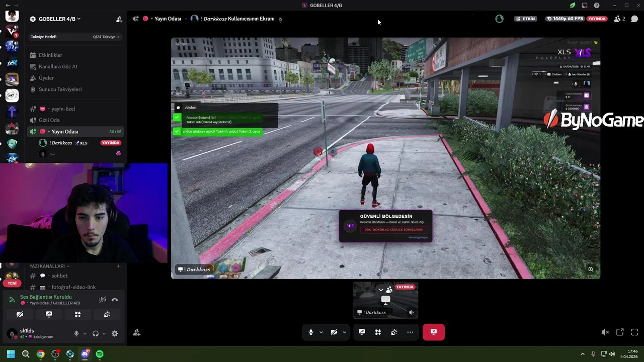Click the green leaf icon in the title bar
The image size is (644, 362).
tap(573, 6)
